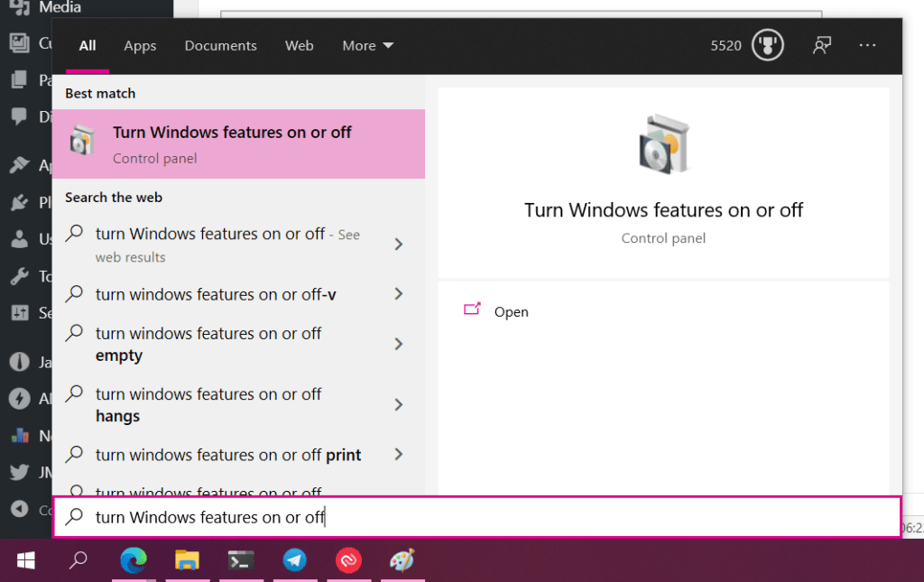Open Telegram from the taskbar

[x=295, y=560]
